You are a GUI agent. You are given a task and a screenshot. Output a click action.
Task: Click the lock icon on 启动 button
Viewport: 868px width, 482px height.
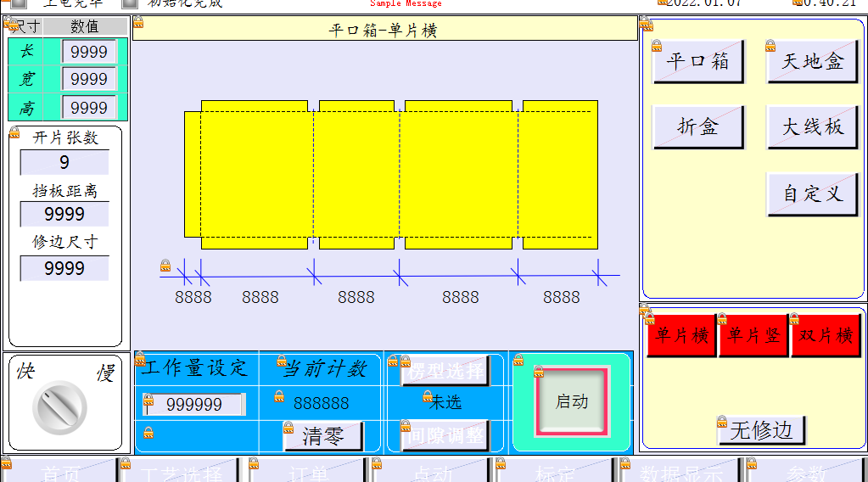click(x=539, y=372)
